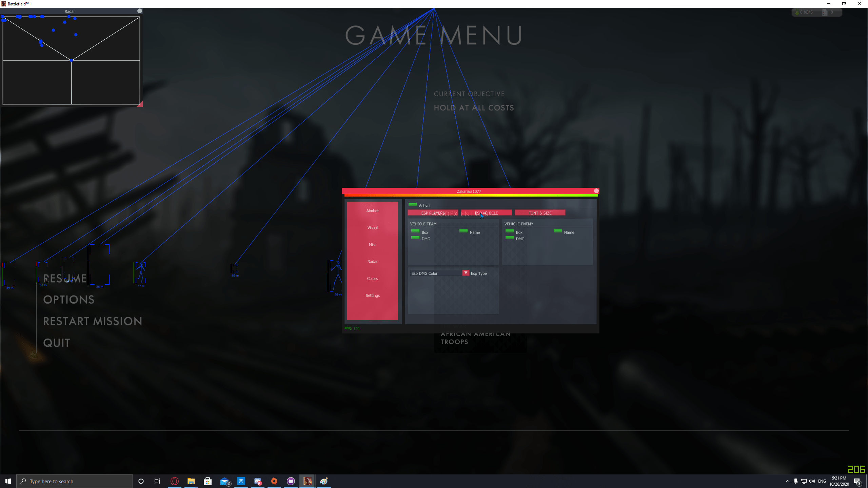Screen dimensions: 868x488
Task: Open the Windows Start menu
Action: coord(8,481)
